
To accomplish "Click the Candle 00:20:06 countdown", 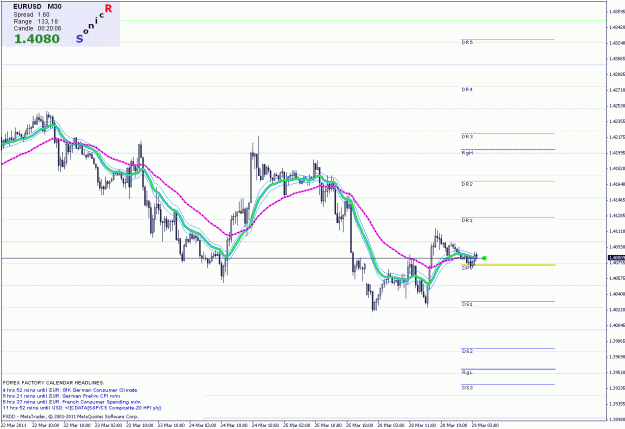I will [x=37, y=28].
